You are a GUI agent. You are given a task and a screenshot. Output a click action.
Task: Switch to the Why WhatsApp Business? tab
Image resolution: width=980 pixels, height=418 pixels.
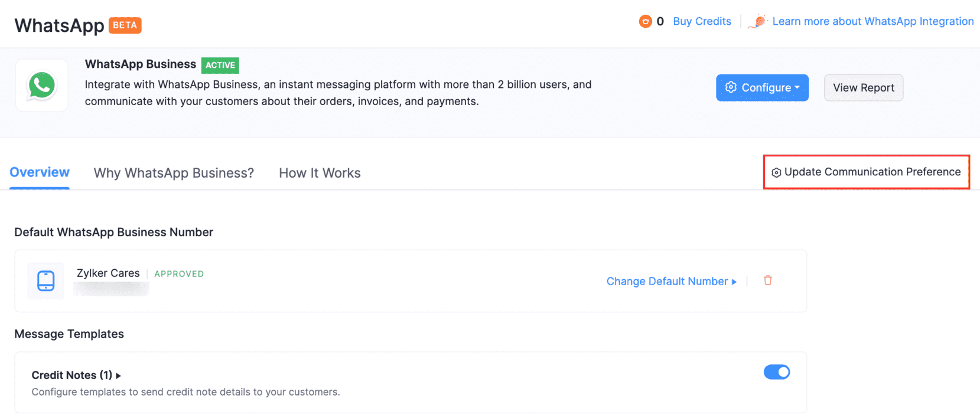point(174,173)
